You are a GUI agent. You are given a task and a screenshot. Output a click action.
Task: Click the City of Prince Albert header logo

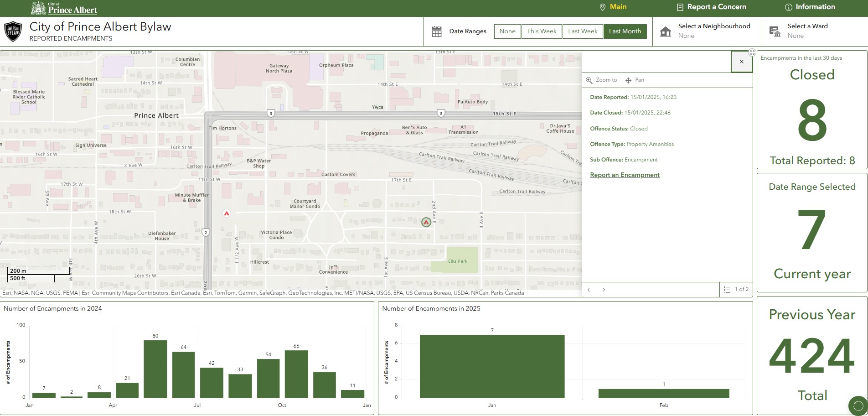(64, 8)
